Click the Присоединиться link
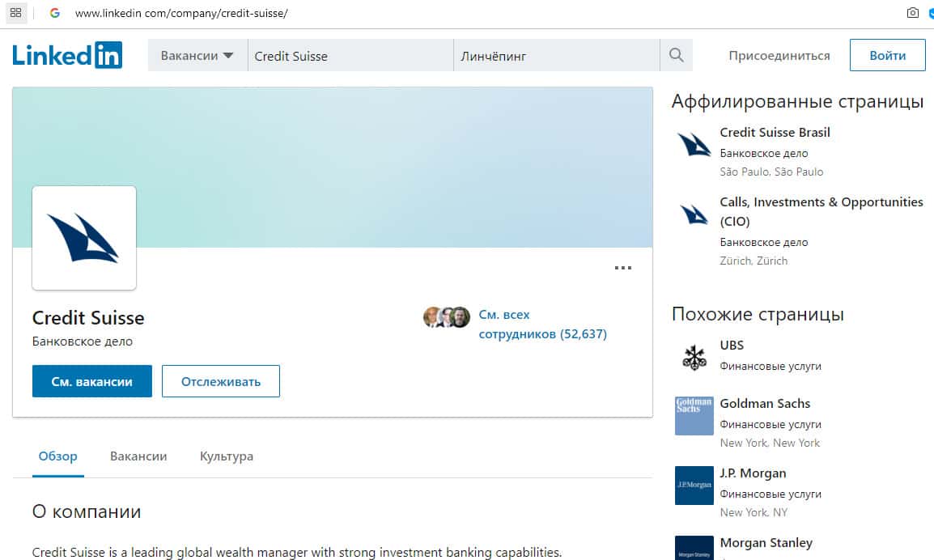 779,55
